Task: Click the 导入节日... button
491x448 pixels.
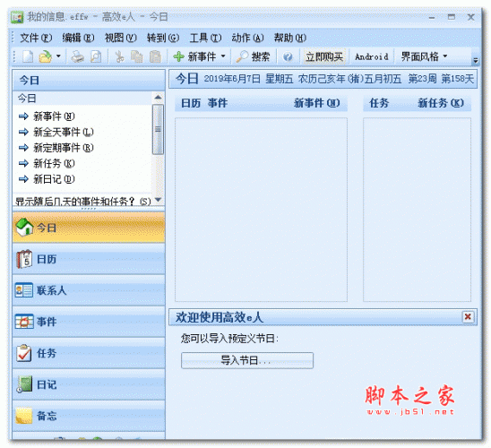Action: (247, 360)
